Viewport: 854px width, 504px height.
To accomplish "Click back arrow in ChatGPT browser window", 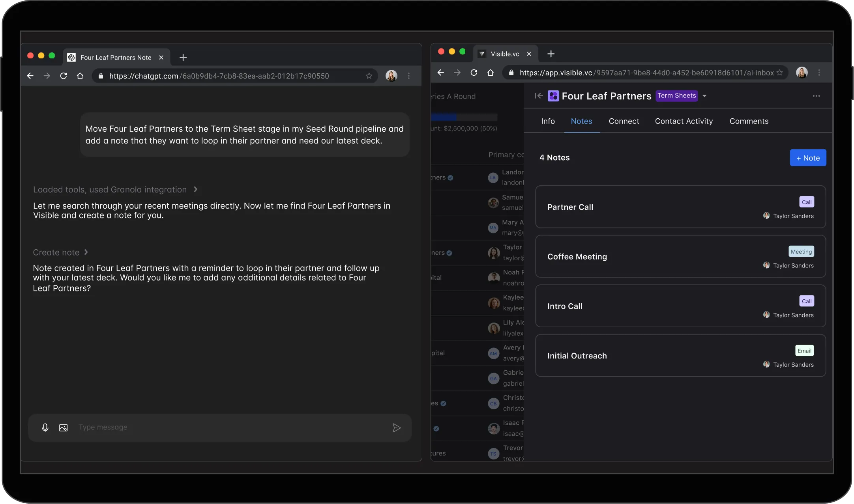I will click(x=30, y=76).
